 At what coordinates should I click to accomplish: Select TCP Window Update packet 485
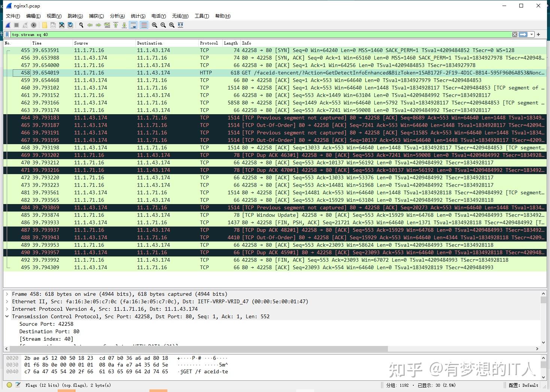tap(275, 215)
